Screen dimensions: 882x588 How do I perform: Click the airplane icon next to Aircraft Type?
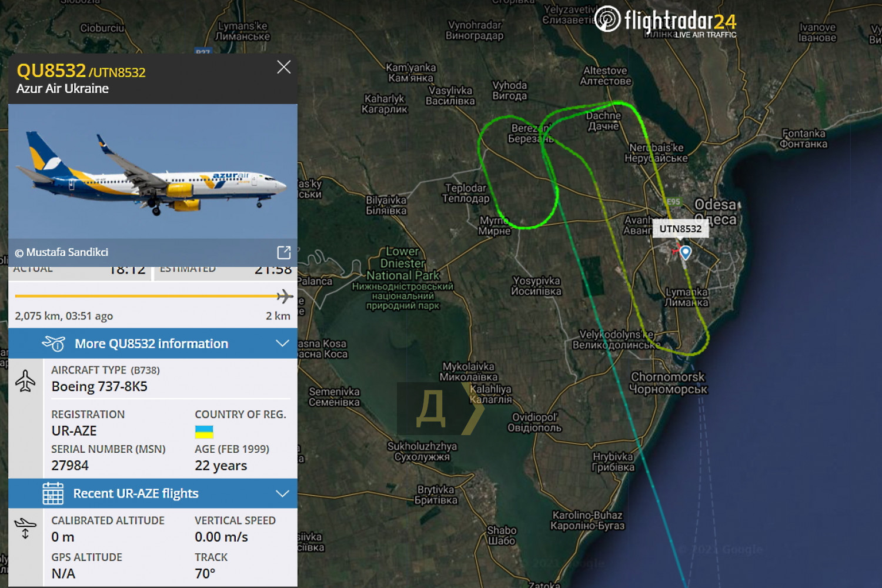click(25, 381)
